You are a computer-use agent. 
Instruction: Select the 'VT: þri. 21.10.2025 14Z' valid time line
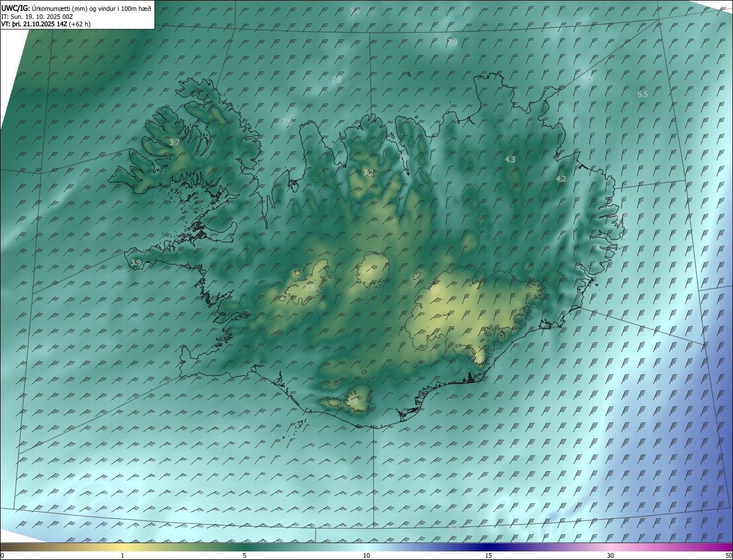click(46, 24)
